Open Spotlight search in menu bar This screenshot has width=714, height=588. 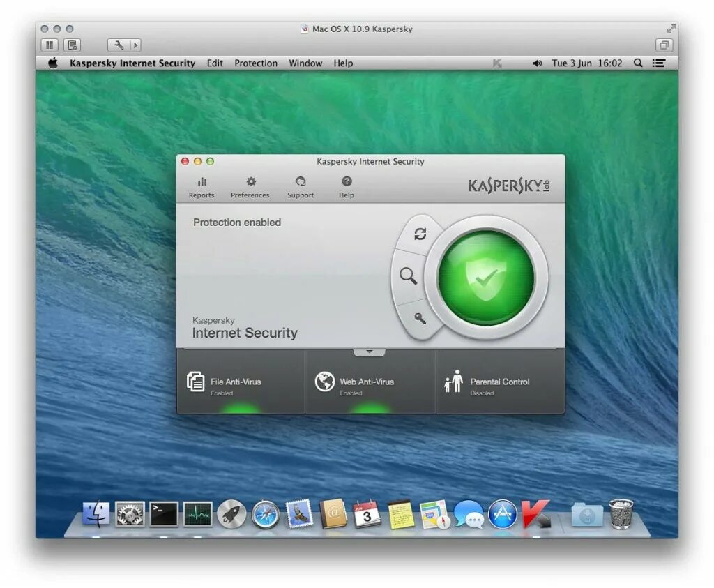click(x=638, y=63)
